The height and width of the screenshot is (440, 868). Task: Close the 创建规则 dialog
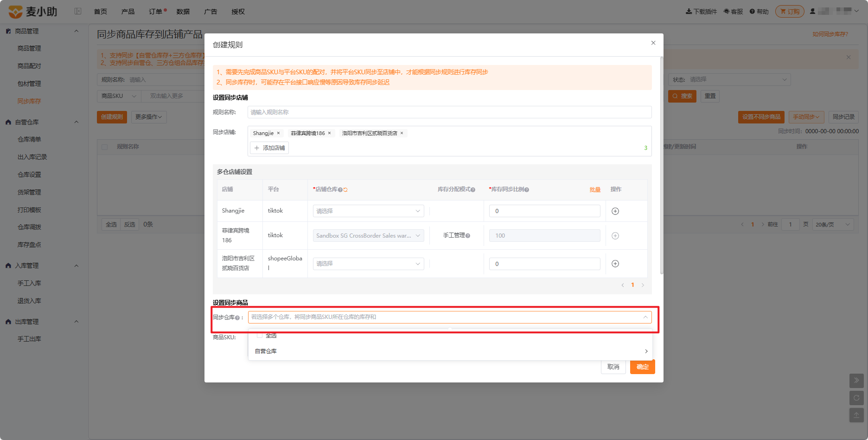[653, 43]
